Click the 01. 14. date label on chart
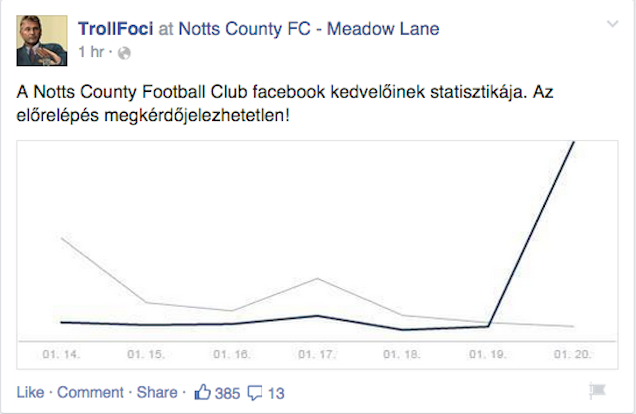Viewport: 636px width, 414px height. point(61,354)
